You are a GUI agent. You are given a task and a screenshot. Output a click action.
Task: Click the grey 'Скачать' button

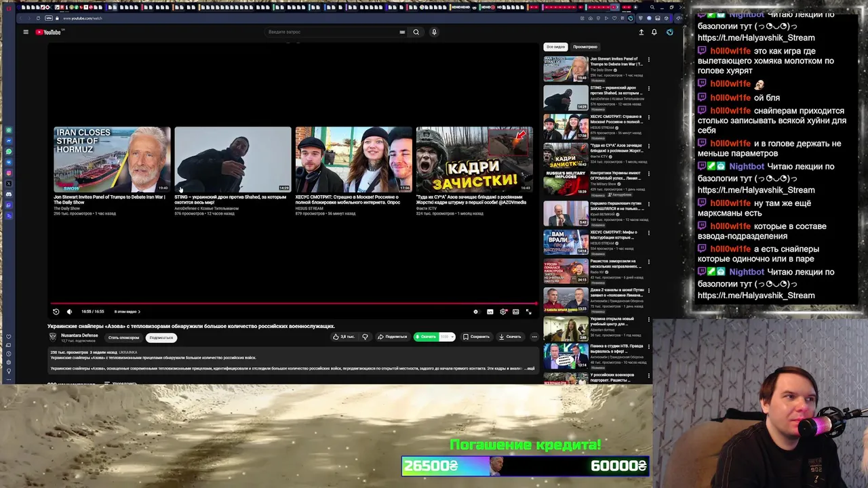pyautogui.click(x=510, y=337)
